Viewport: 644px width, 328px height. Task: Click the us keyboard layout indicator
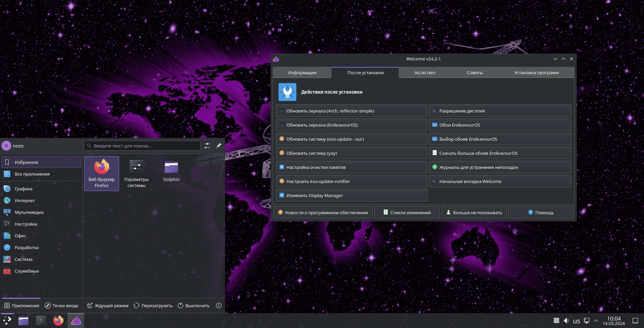[577, 321]
